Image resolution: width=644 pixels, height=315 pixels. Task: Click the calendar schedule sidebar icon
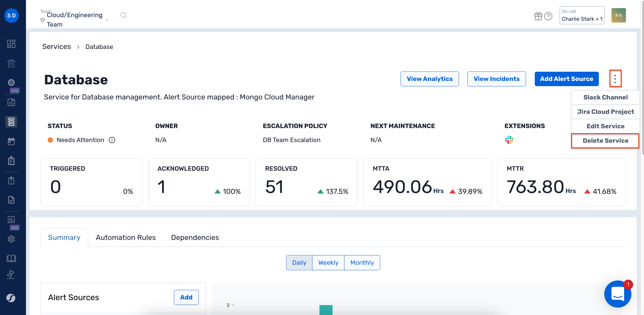point(11,141)
